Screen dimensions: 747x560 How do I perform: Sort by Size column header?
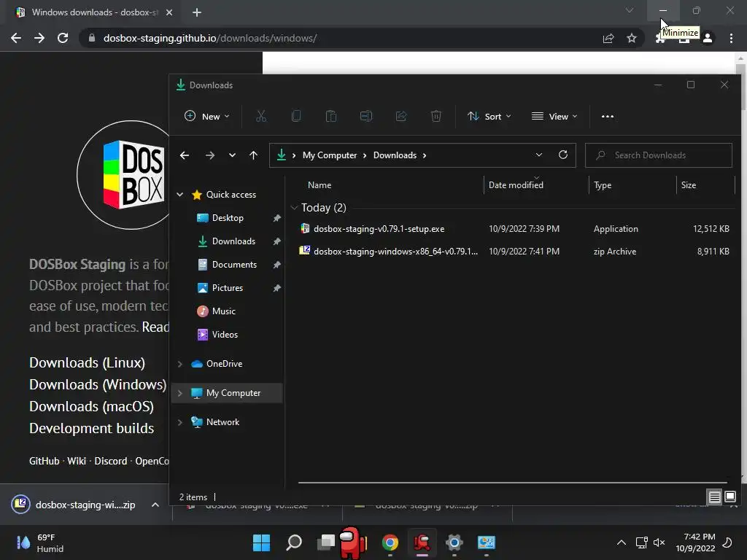tap(689, 185)
